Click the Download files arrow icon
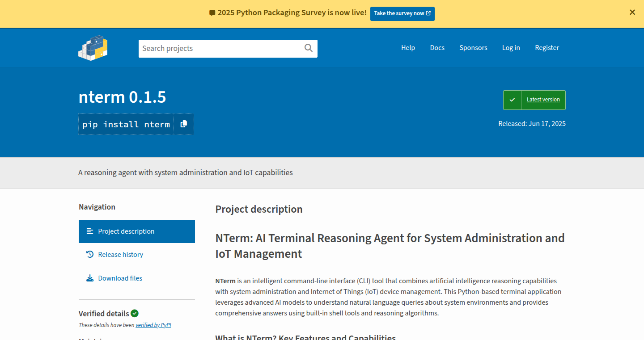The height and width of the screenshot is (340, 644). (90, 278)
